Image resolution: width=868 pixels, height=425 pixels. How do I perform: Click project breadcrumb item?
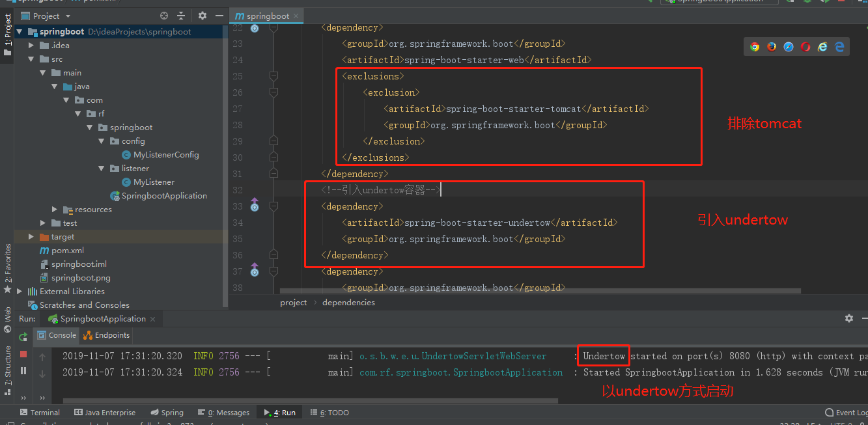point(294,302)
